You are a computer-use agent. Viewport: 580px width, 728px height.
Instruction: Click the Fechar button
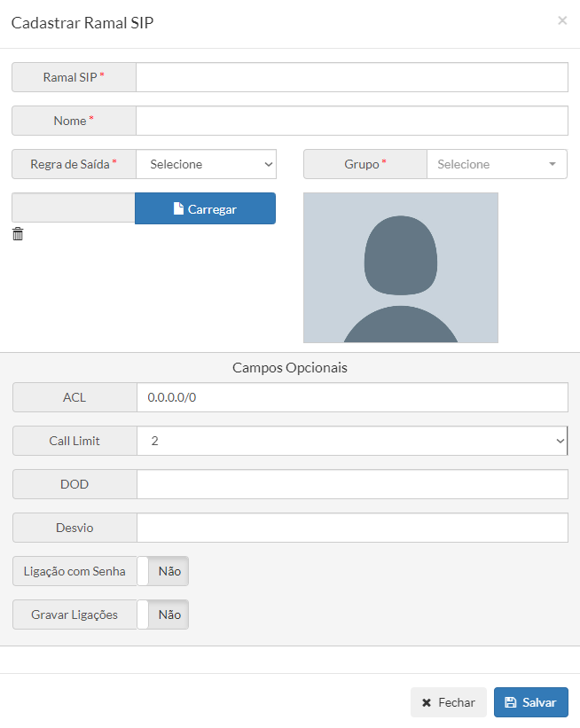click(448, 702)
